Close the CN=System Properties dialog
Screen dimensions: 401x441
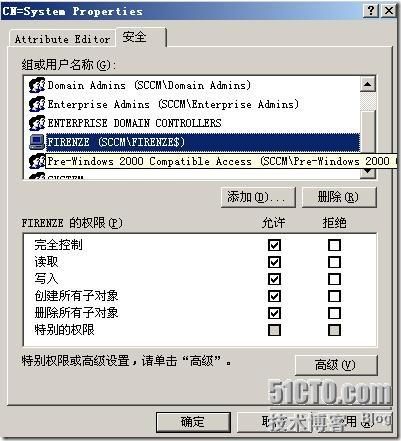pyautogui.click(x=389, y=11)
